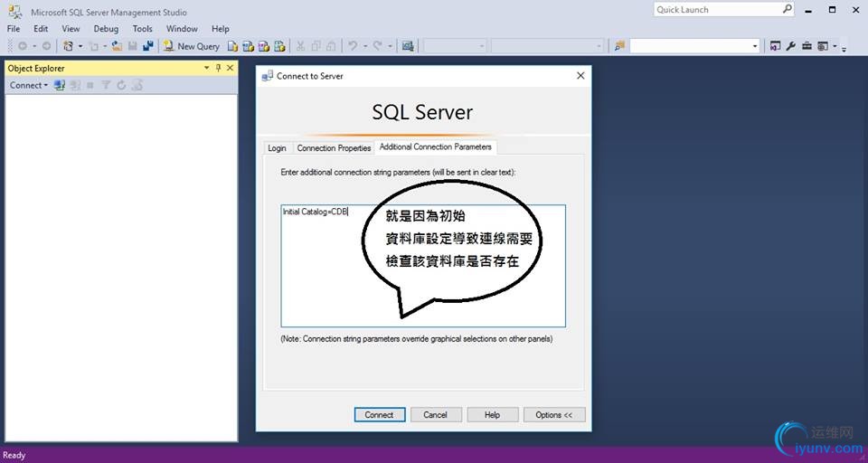
Task: Click the Analysis Services XMLA Query icon
Action: tap(279, 46)
